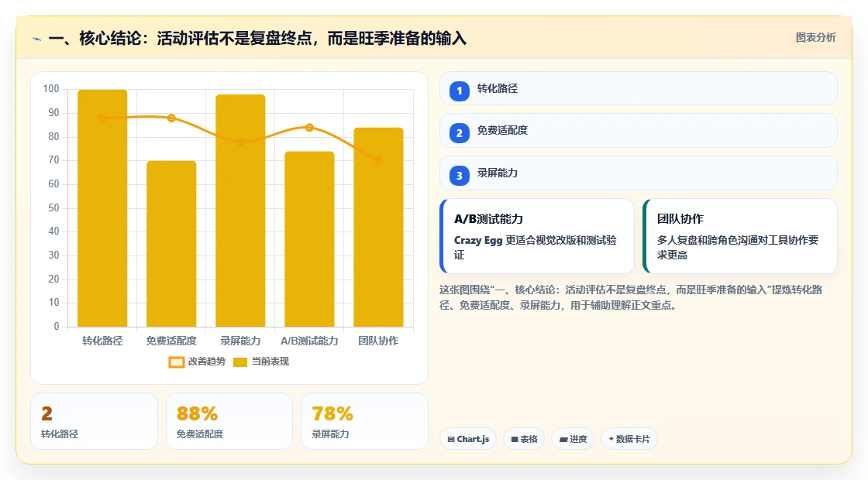Toggle the 当前表现 legend swatch
868x480 pixels.
[x=239, y=362]
